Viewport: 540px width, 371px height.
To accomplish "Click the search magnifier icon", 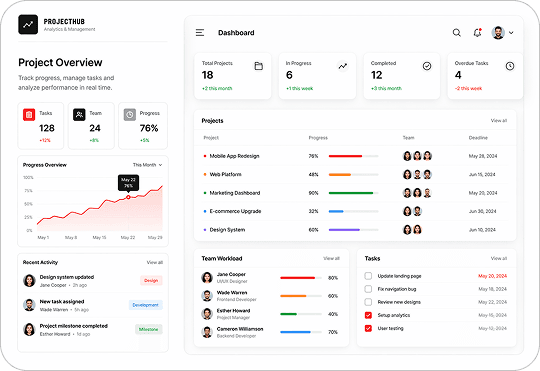I will [457, 33].
